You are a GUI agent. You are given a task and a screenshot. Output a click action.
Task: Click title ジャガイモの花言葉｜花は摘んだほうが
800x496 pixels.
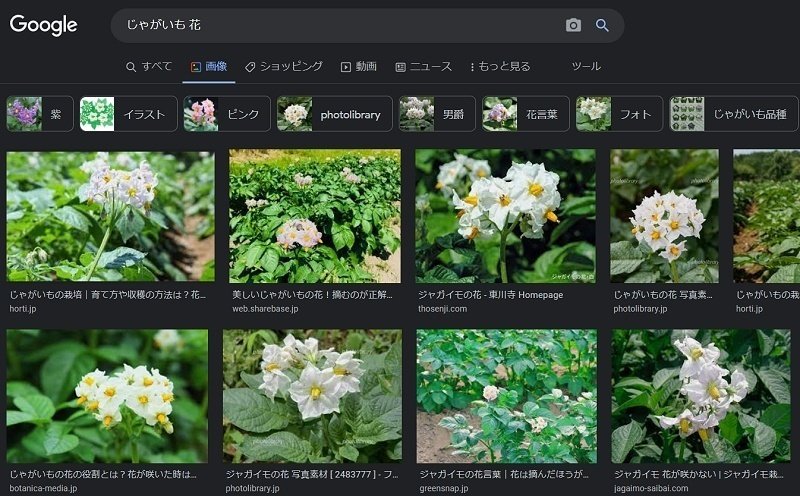tap(504, 475)
